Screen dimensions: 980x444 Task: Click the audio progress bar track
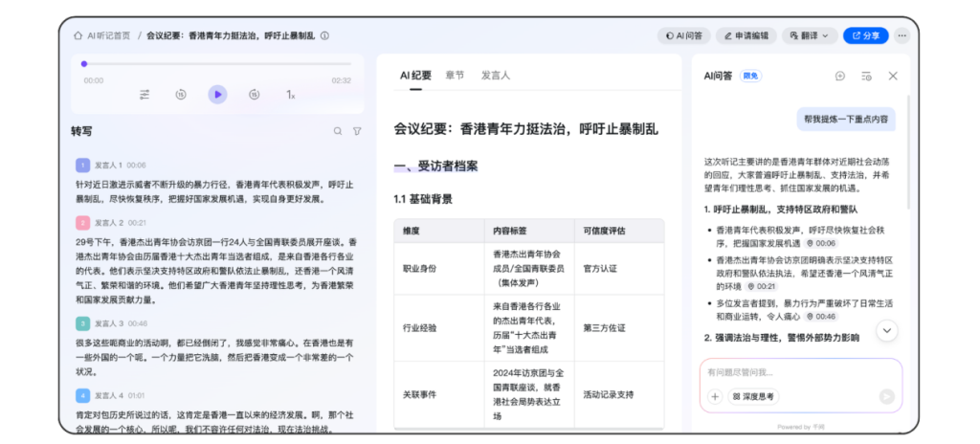click(x=217, y=64)
